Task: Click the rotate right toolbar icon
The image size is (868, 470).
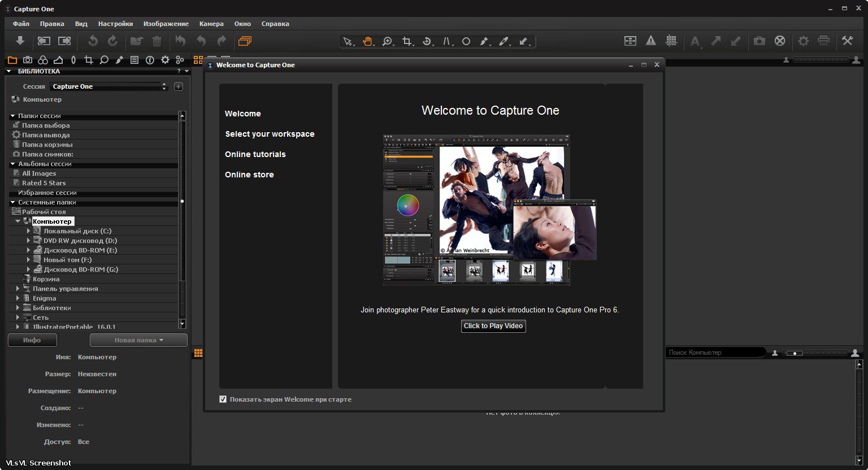Action: 113,41
